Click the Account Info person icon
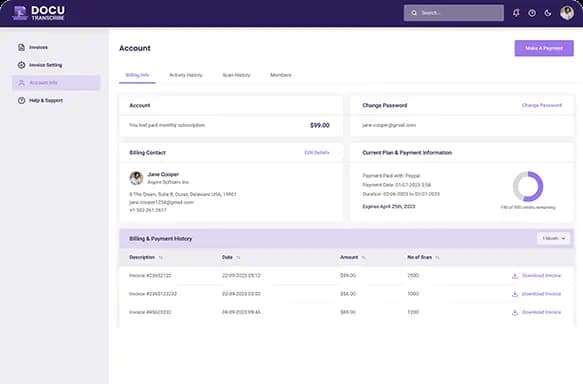The width and height of the screenshot is (583, 384). point(21,83)
